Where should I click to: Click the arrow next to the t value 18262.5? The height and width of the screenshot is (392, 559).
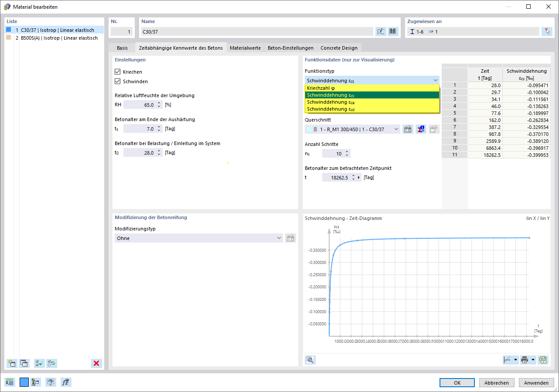coord(359,177)
